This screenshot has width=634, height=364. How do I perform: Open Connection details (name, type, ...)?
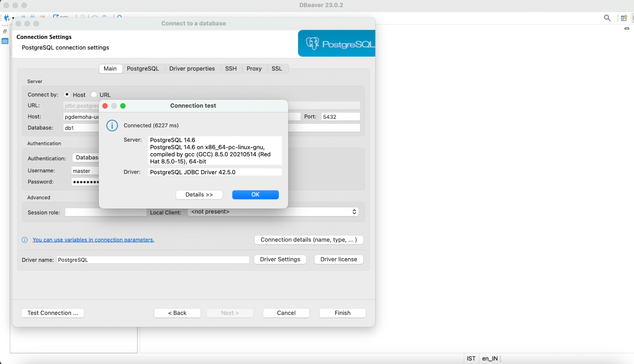(x=309, y=240)
